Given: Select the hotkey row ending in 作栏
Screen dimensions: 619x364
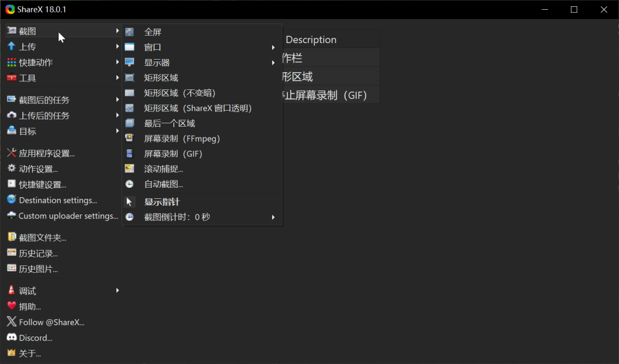Looking at the screenshot, I should [x=331, y=58].
